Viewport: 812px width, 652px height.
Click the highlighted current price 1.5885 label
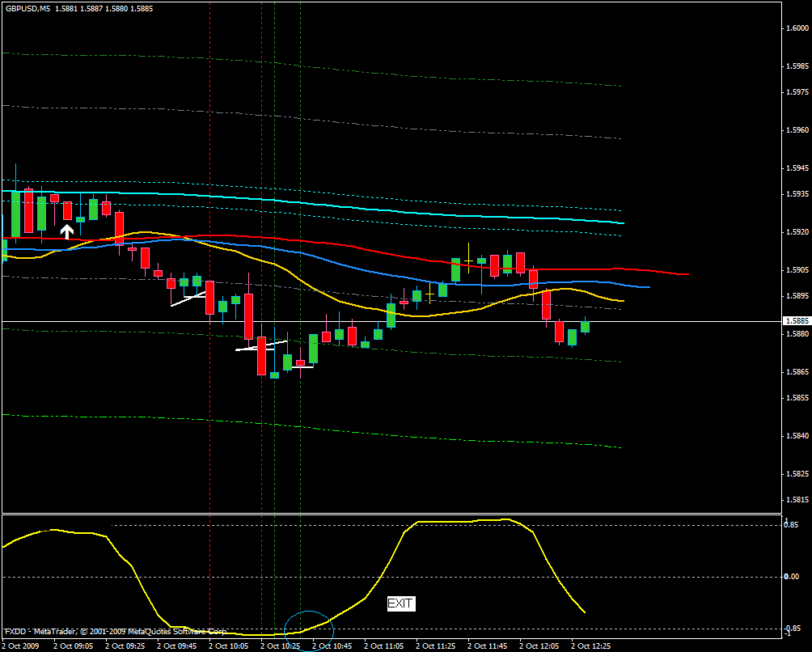pos(797,321)
